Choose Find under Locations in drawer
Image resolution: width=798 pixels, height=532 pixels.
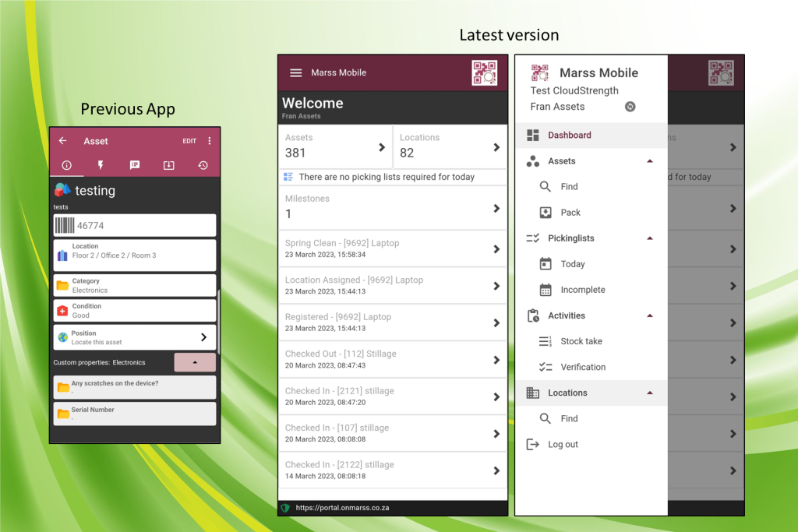(591, 418)
